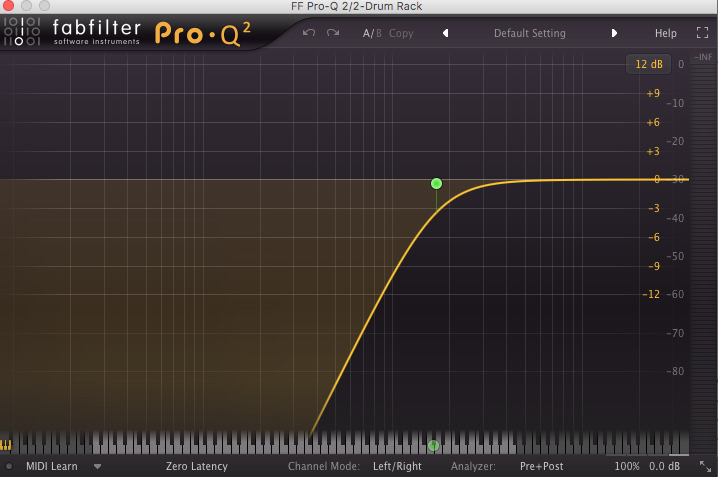Click the window resize corner icon
The width and height of the screenshot is (718, 477).
click(x=705, y=466)
